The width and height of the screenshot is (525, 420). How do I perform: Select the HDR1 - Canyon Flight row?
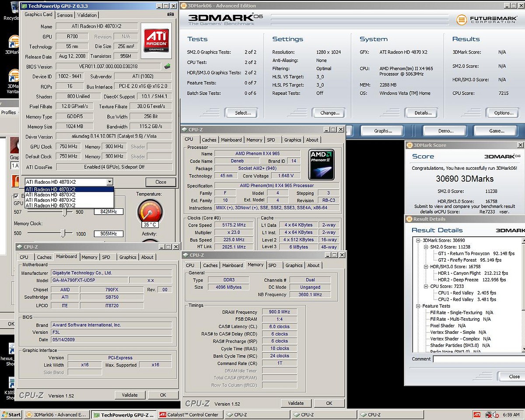coord(473,273)
